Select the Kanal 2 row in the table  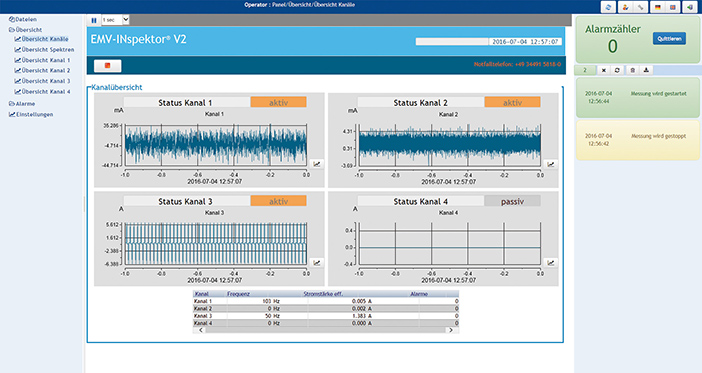(326, 309)
